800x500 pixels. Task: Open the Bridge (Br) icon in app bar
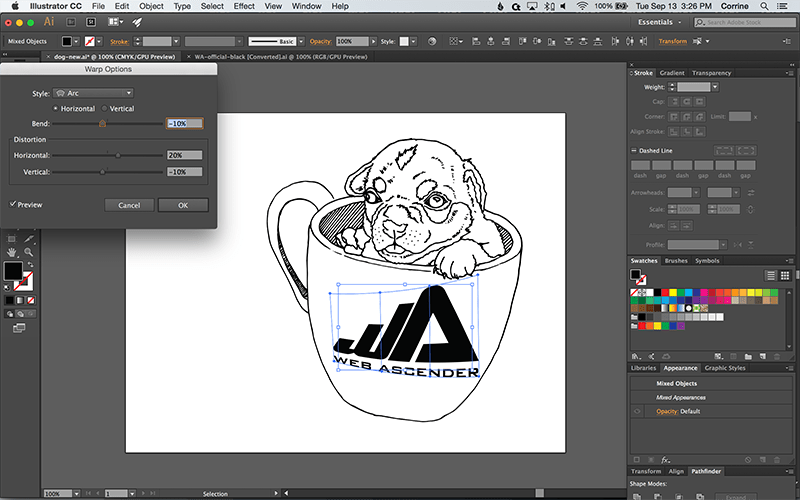pyautogui.click(x=71, y=22)
